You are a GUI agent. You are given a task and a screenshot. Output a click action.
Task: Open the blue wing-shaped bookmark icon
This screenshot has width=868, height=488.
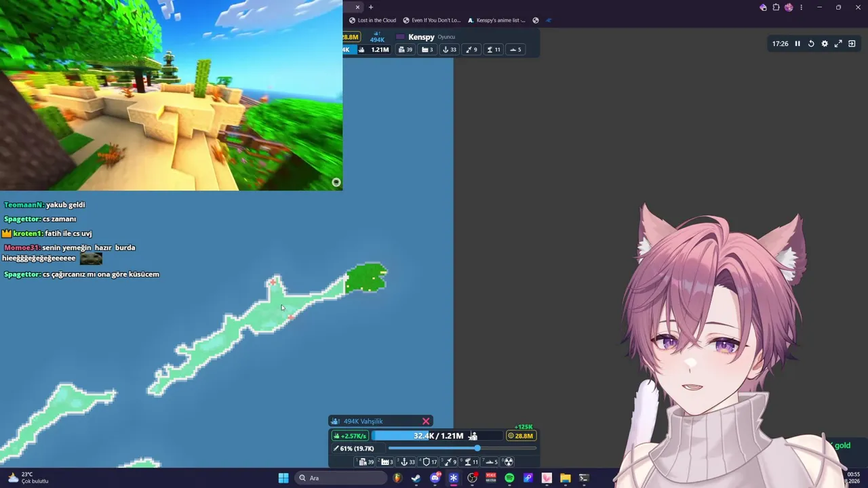[549, 20]
